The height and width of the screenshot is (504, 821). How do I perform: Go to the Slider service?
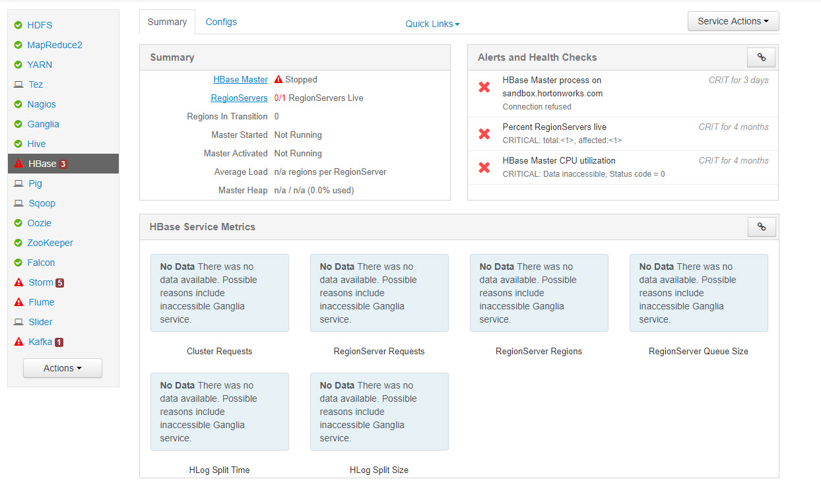pos(40,322)
